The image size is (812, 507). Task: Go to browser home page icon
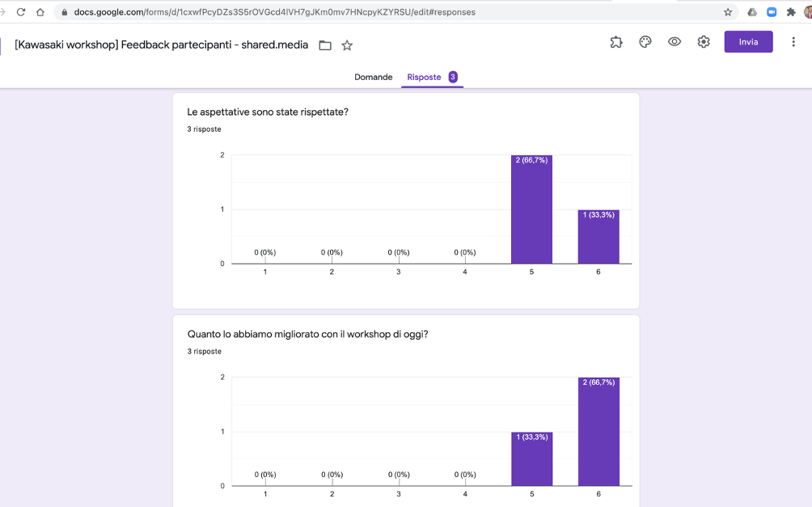pyautogui.click(x=40, y=12)
